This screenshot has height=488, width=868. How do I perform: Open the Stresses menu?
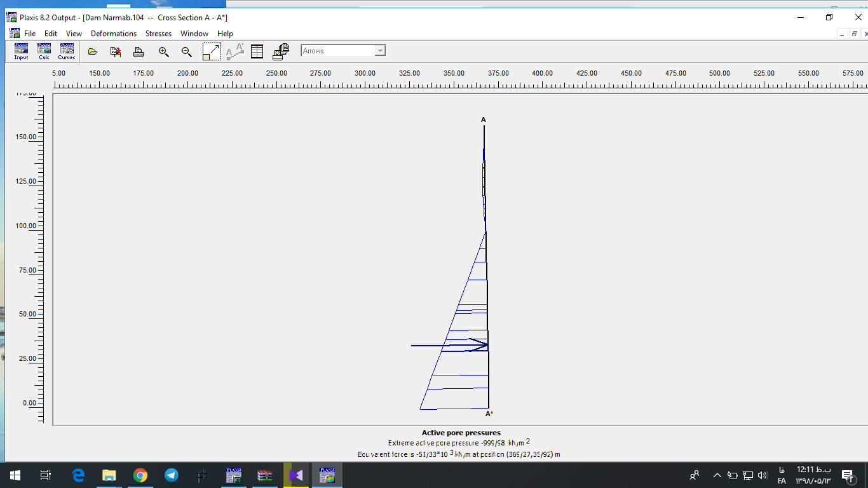point(158,34)
